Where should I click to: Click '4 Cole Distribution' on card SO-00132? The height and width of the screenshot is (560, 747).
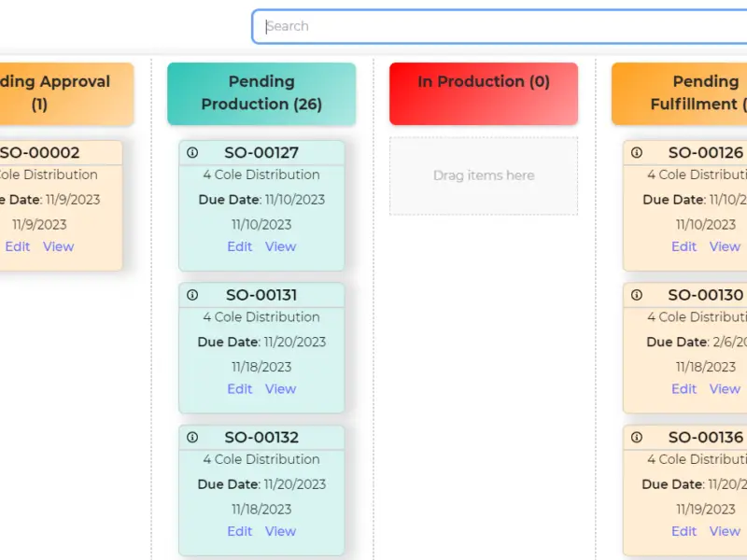(x=261, y=459)
